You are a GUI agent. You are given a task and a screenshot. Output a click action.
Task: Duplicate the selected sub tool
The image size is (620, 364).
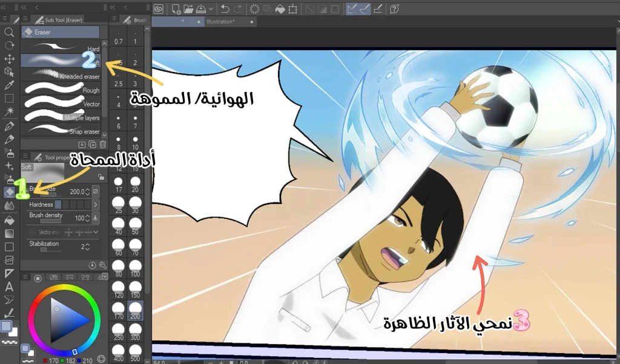click(92, 145)
